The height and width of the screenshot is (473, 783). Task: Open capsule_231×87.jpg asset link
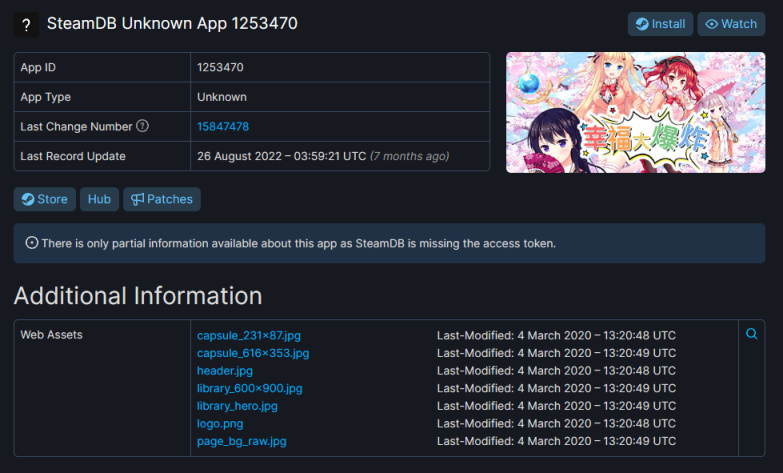(249, 336)
